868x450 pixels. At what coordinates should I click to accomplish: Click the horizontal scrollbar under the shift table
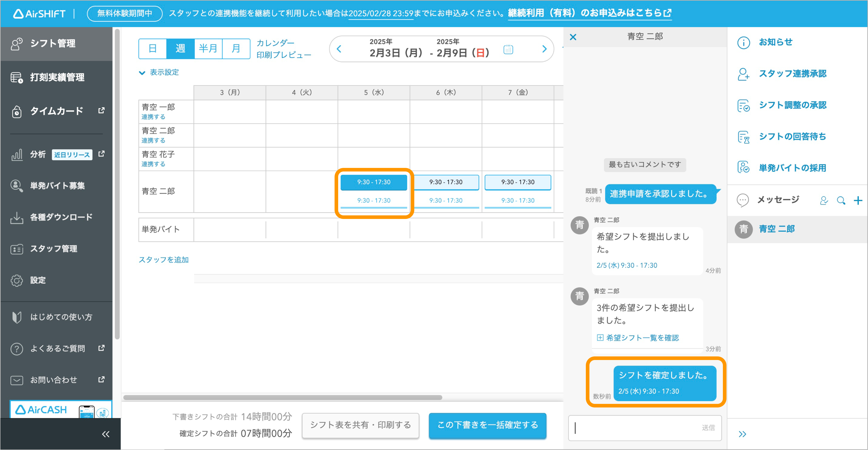pyautogui.click(x=282, y=397)
